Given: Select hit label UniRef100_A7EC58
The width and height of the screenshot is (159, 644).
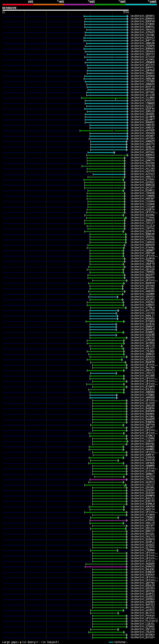Looking at the screenshot, I should pos(142,166).
